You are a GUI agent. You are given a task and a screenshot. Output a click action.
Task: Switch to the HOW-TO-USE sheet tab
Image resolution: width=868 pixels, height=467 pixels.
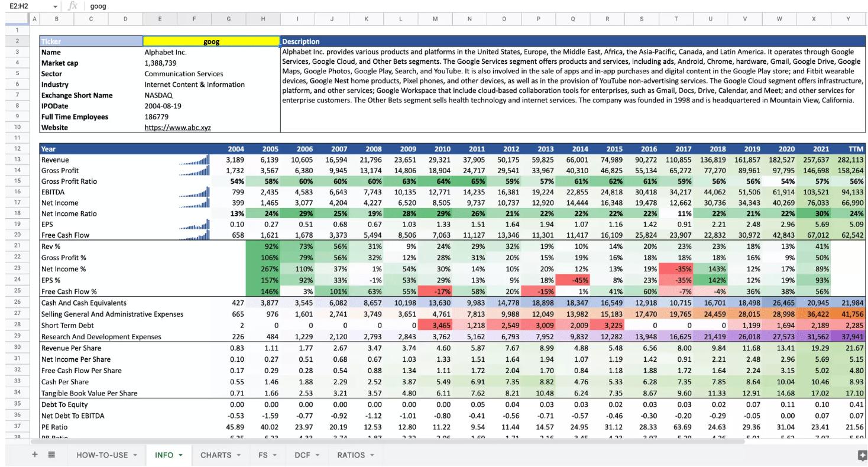coord(102,455)
